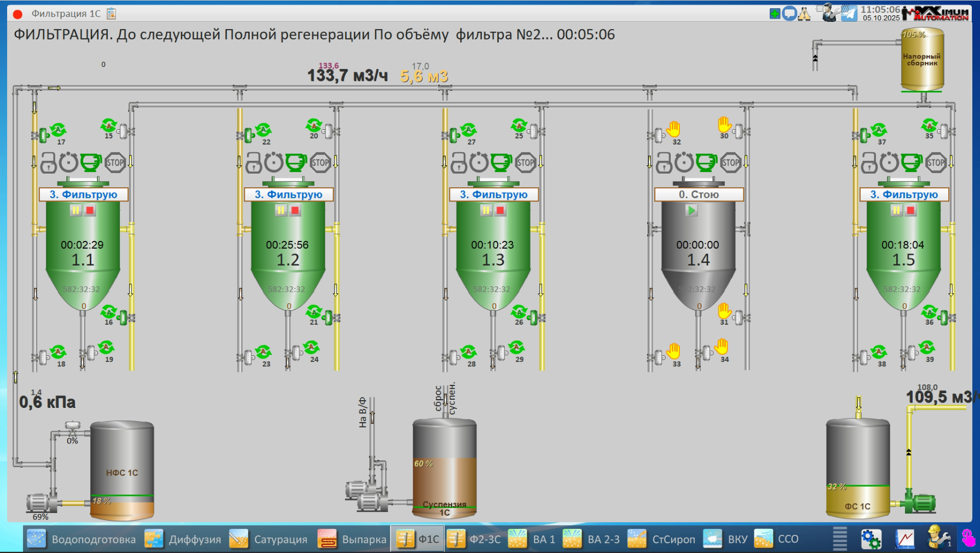This screenshot has width=980, height=553.
Task: Click the STOP sign icon above filter 1.5
Action: pyautogui.click(x=936, y=163)
